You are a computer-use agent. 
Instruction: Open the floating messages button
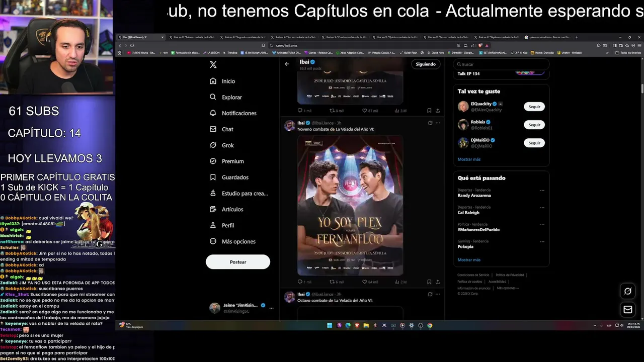click(x=628, y=310)
